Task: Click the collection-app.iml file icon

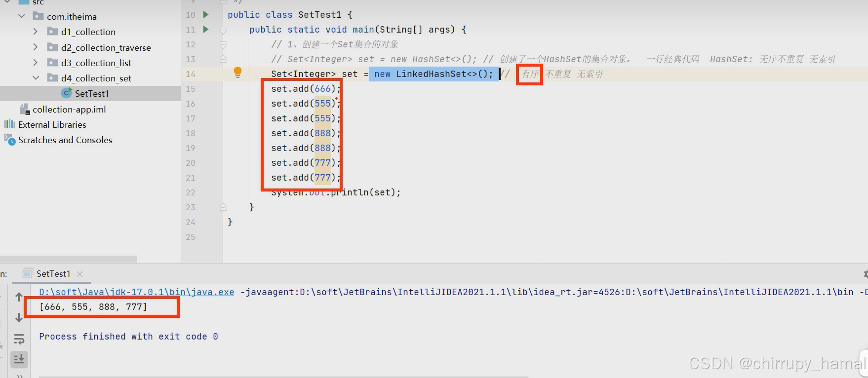Action: point(25,109)
